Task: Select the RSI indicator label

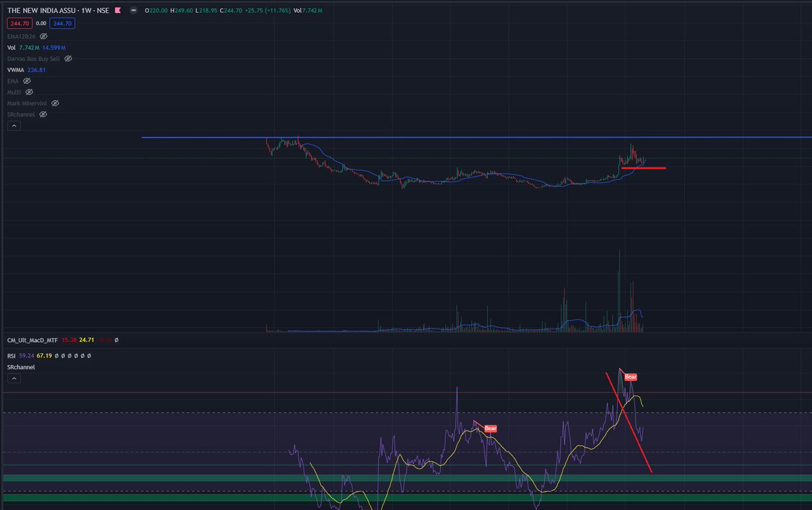Action: pyautogui.click(x=12, y=356)
